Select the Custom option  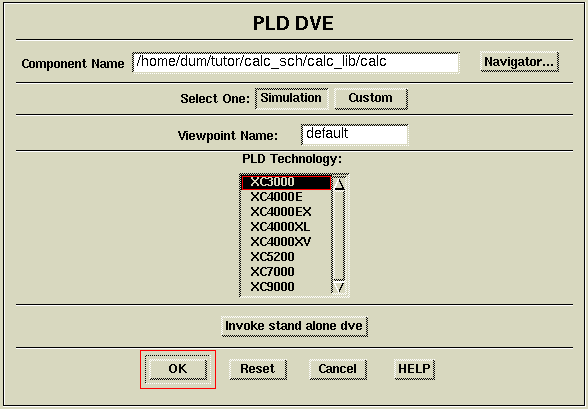(371, 99)
